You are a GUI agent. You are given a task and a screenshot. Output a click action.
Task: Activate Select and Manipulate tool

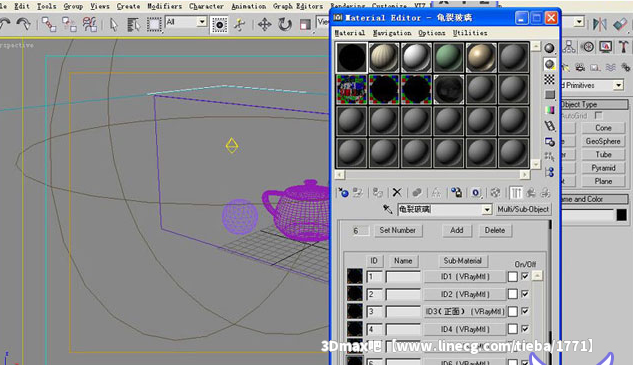(239, 25)
